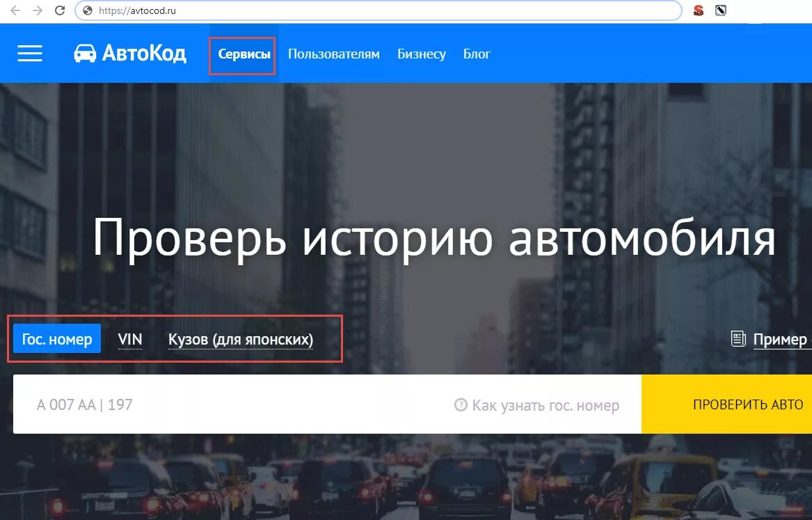Reload the avtocod.ru page
812x520 pixels.
pyautogui.click(x=60, y=10)
